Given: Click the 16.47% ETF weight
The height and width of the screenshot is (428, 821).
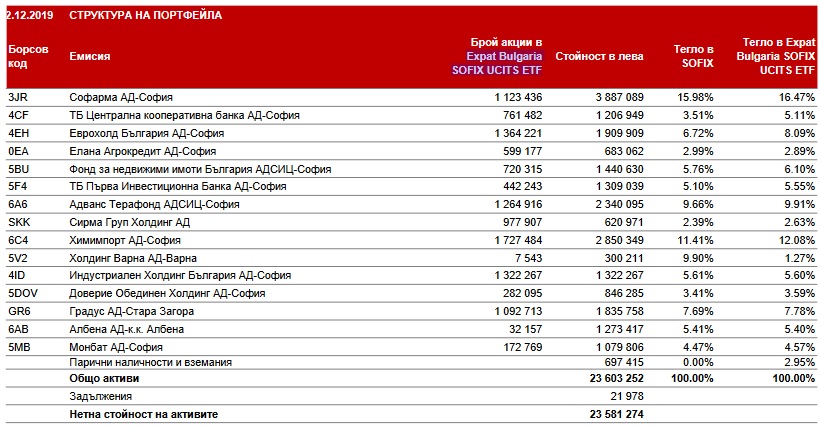Looking at the screenshot, I should 797,97.
